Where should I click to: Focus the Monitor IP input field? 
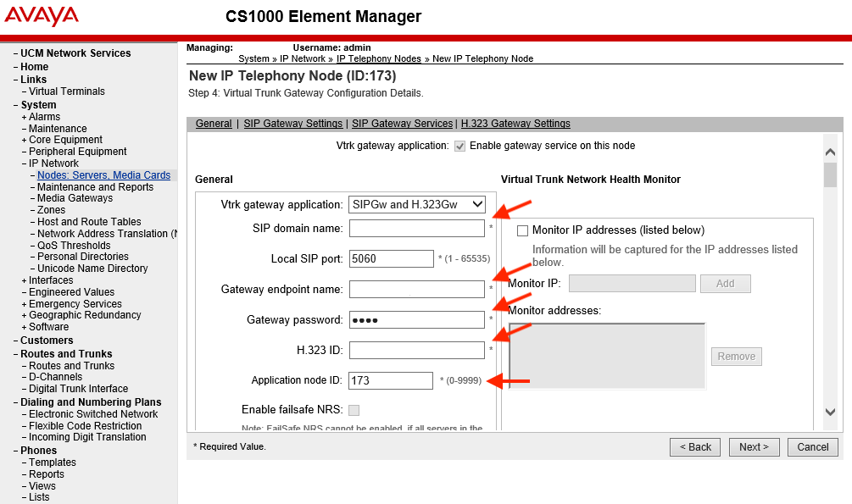coord(632,284)
